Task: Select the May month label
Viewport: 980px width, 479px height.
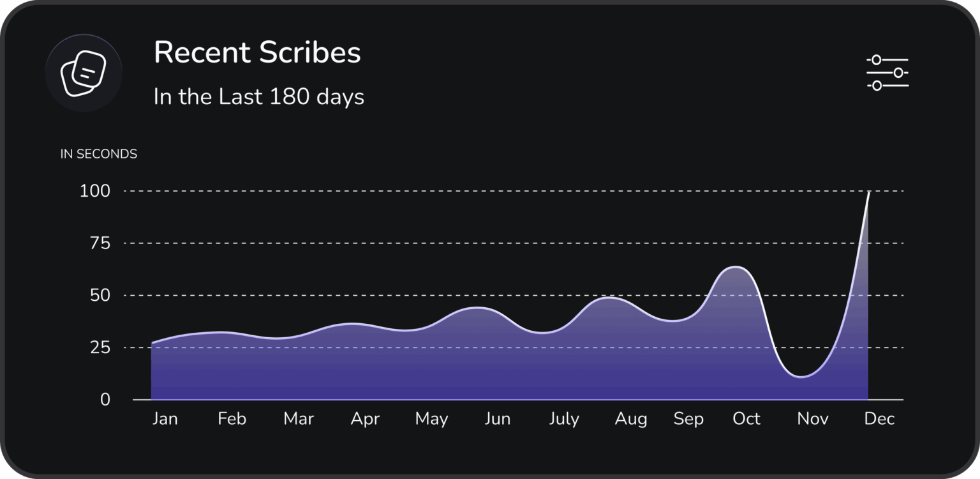Action: [431, 419]
